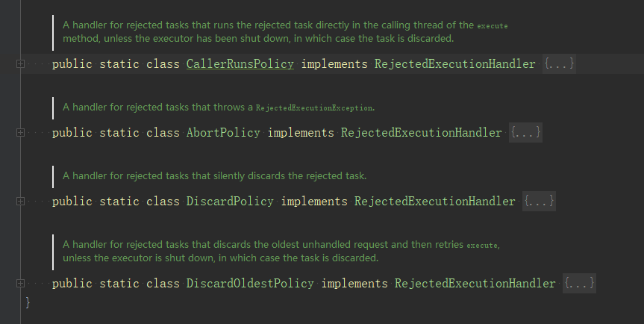This screenshot has width=644, height=324.
Task: Click the doc comment about silently discarding tasks
Action: click(214, 175)
